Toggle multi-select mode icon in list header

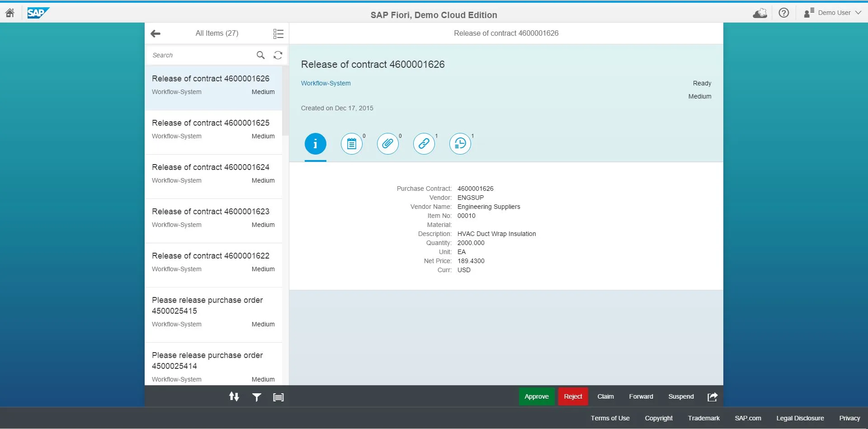[x=278, y=33]
